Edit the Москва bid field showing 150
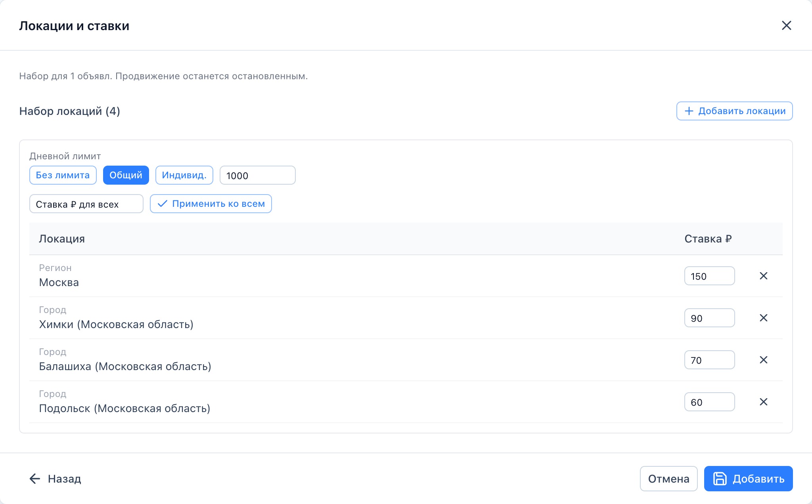 pyautogui.click(x=709, y=276)
